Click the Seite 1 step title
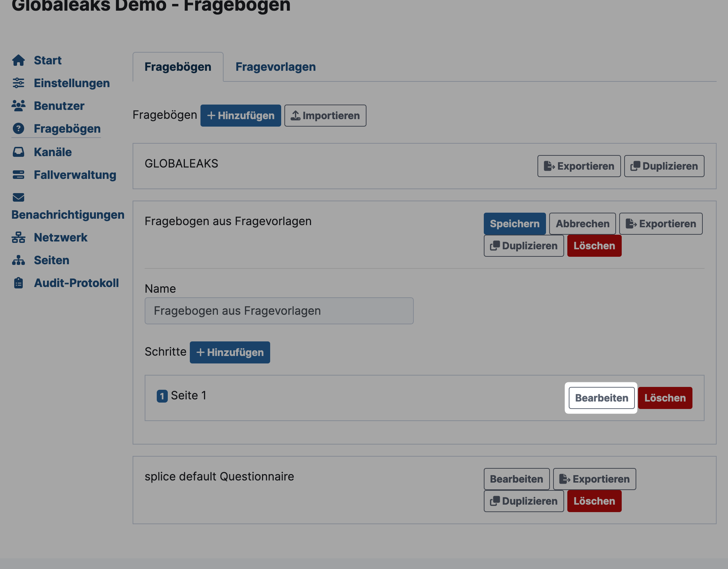Viewport: 728px width, 569px height. coord(189,395)
